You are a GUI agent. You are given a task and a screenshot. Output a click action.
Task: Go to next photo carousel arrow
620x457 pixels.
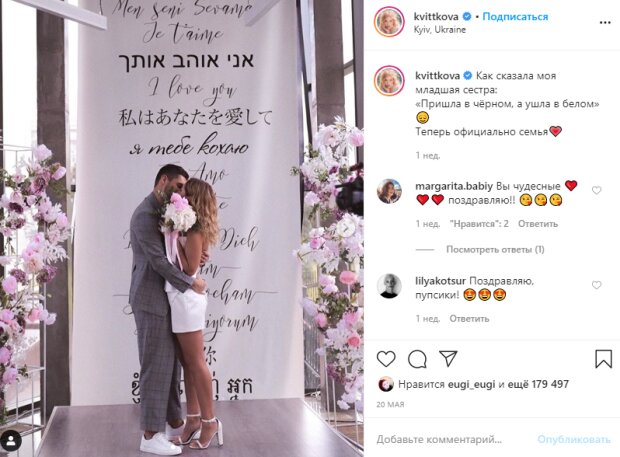346,228
